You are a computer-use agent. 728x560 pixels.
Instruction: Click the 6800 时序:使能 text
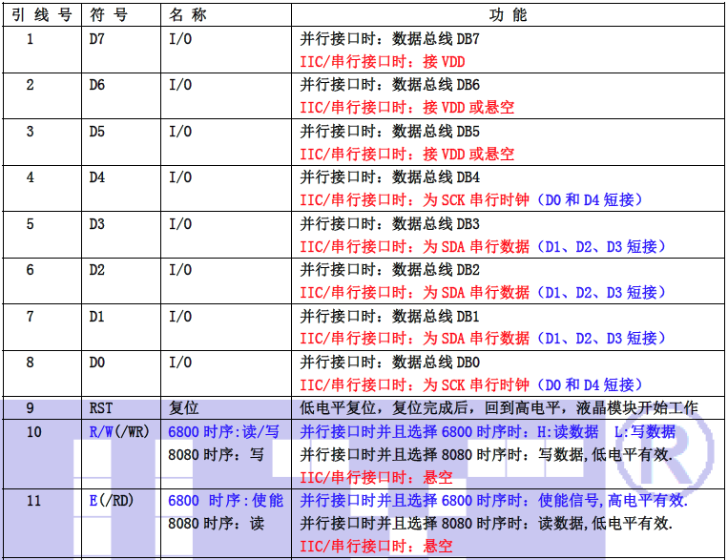click(225, 501)
